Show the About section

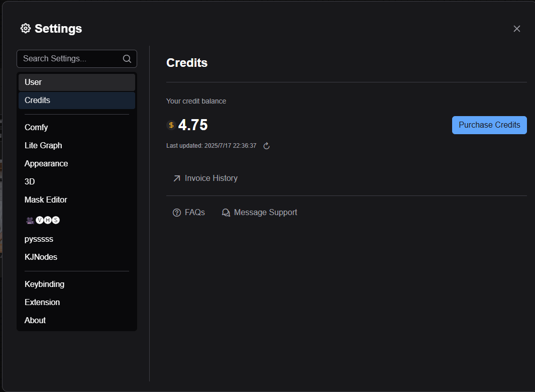coord(35,321)
